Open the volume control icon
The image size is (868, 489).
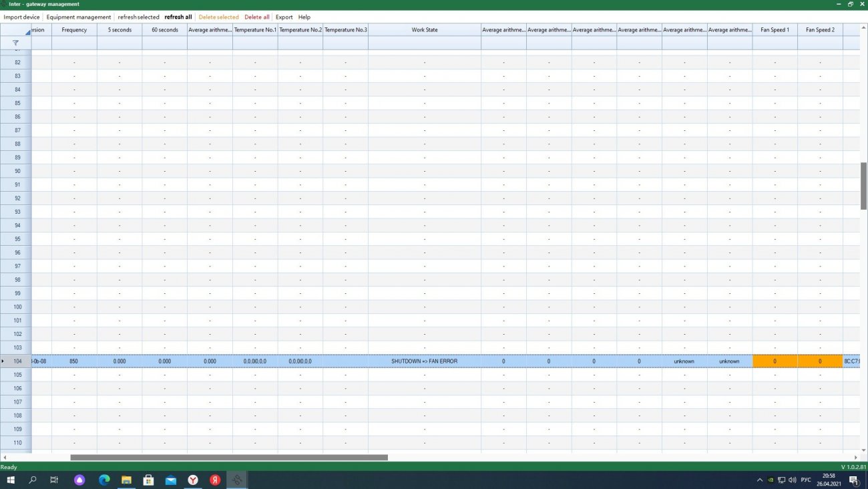pyautogui.click(x=792, y=480)
